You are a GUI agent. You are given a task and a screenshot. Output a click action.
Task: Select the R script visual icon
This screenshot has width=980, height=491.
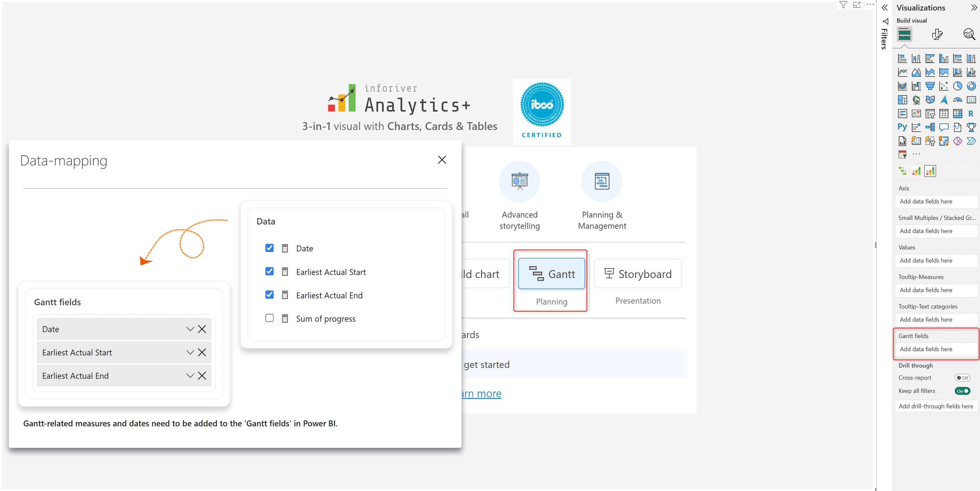point(971,114)
